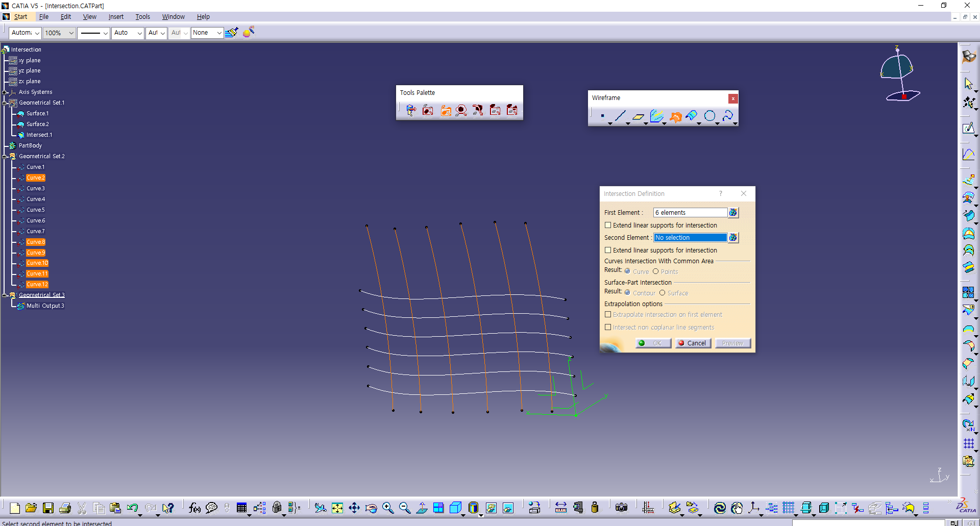Collapse Geometrical Set.2 tree node
Screen dimensions: 980x526
[5, 156]
